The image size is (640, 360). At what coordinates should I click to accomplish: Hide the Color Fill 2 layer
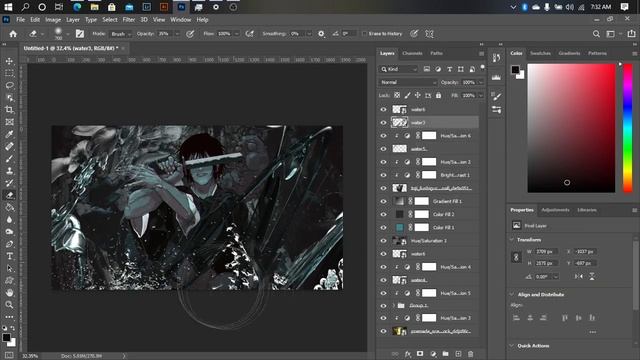click(383, 214)
